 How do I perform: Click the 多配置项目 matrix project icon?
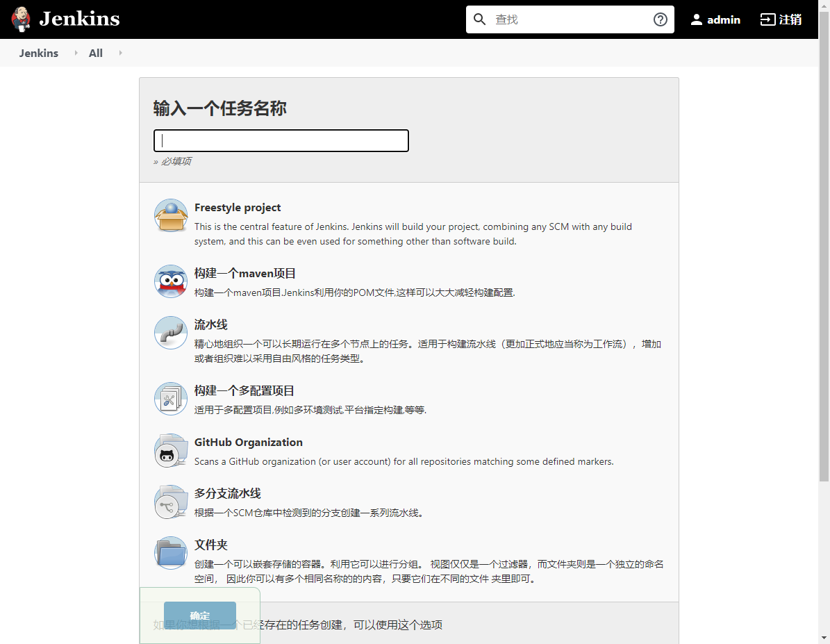tap(171, 399)
